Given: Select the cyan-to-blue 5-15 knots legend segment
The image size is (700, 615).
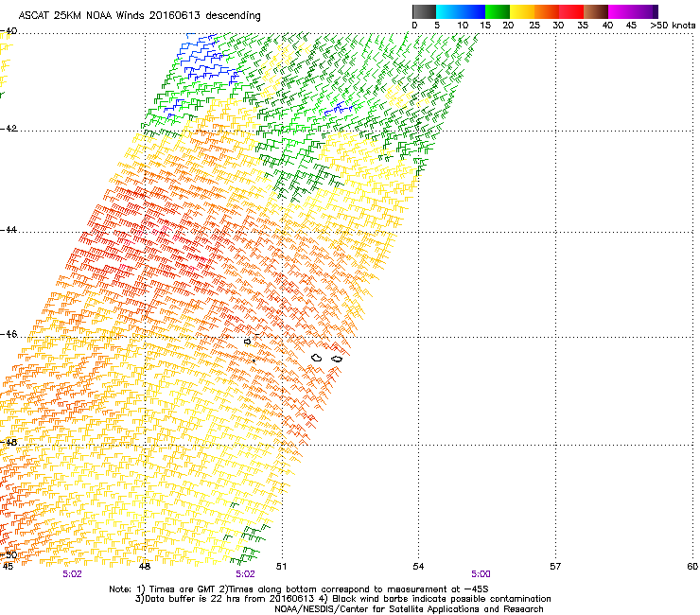Looking at the screenshot, I should click(461, 11).
